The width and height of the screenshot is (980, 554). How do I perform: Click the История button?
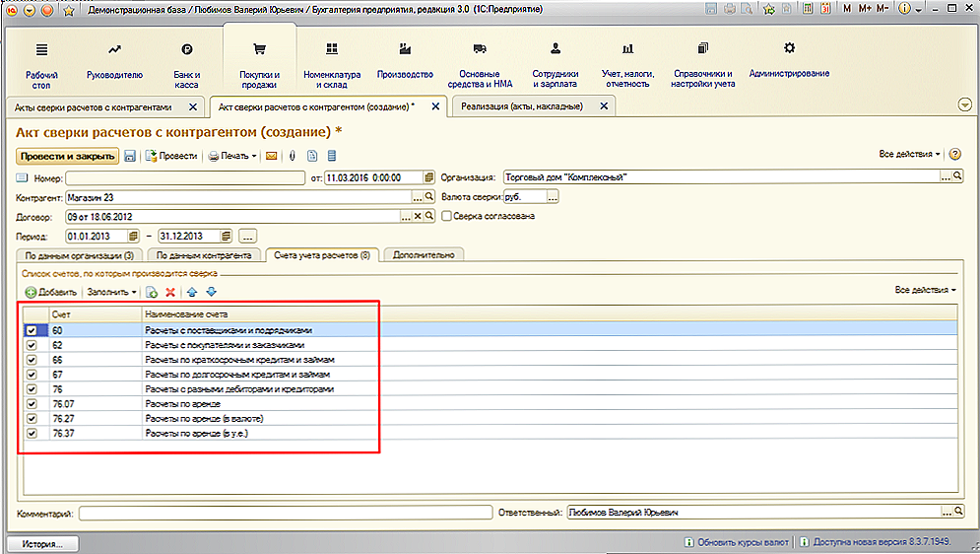(42, 544)
